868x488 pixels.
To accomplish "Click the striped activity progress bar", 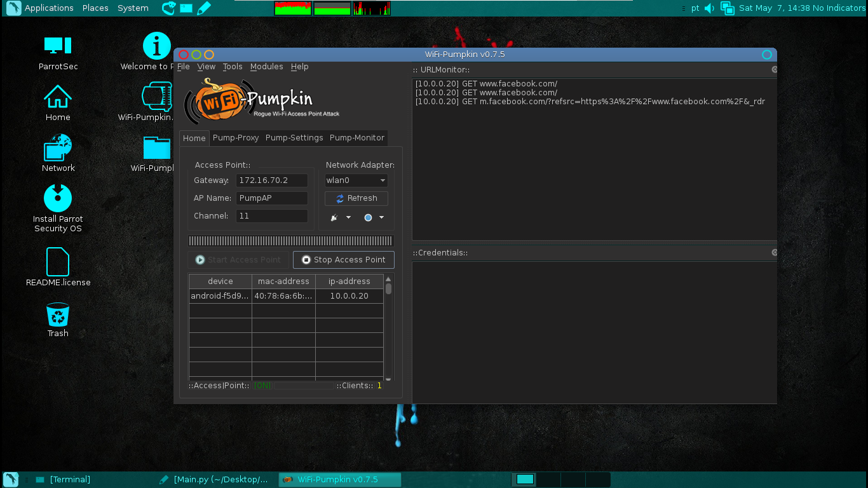I will [x=290, y=240].
